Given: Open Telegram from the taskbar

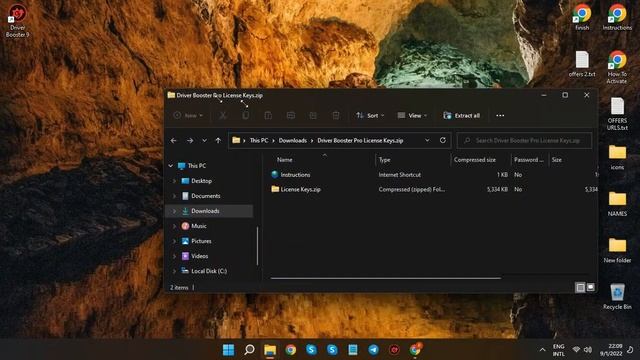Looking at the screenshot, I should [x=373, y=350].
